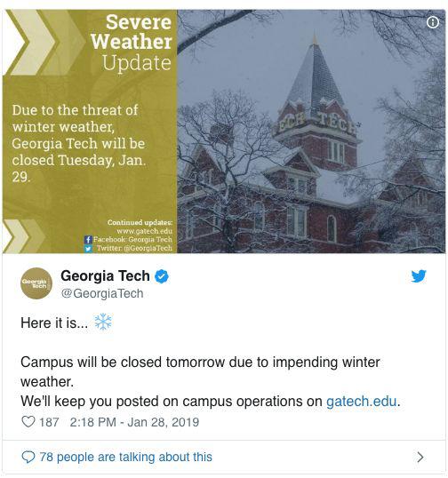Click the 2:18 PM - Jan 28, 2019 timestamp

(x=134, y=422)
